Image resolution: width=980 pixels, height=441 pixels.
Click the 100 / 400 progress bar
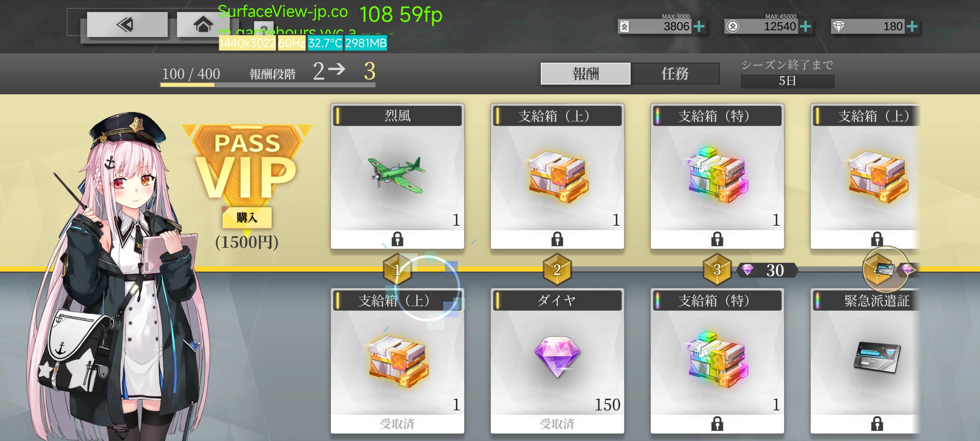pyautogui.click(x=267, y=85)
